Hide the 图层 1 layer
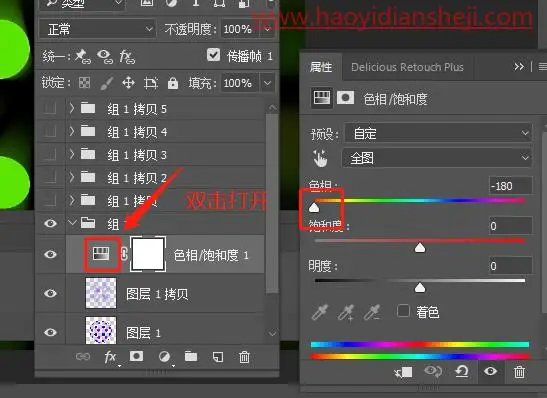This screenshot has width=547, height=398. point(50,332)
